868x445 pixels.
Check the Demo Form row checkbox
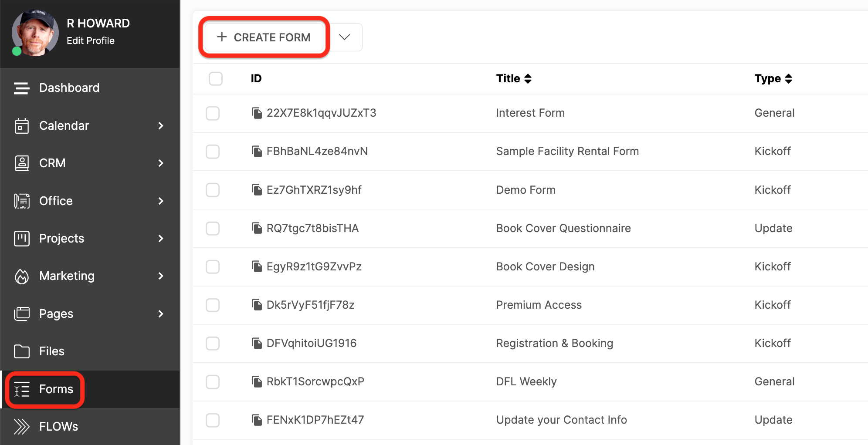pos(213,190)
